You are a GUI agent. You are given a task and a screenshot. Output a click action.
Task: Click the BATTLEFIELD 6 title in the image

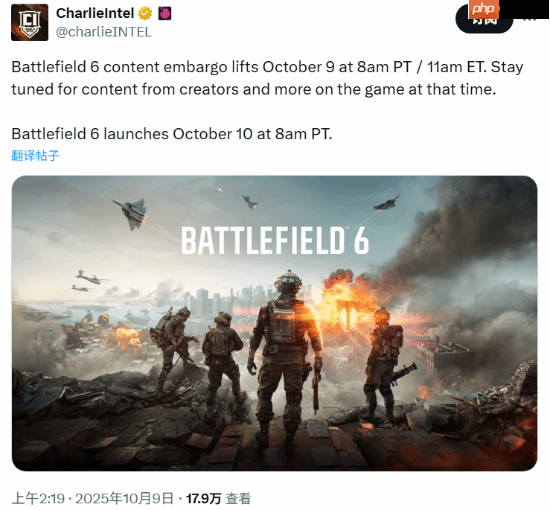275,241
